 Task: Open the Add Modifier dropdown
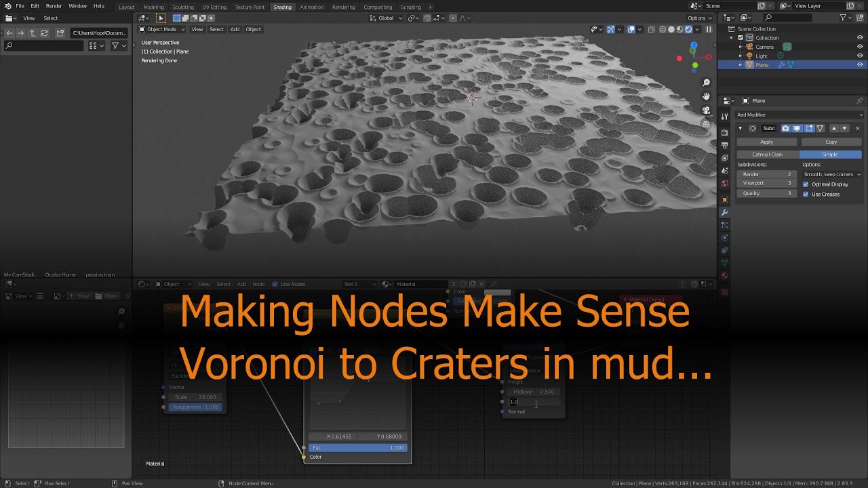point(799,115)
